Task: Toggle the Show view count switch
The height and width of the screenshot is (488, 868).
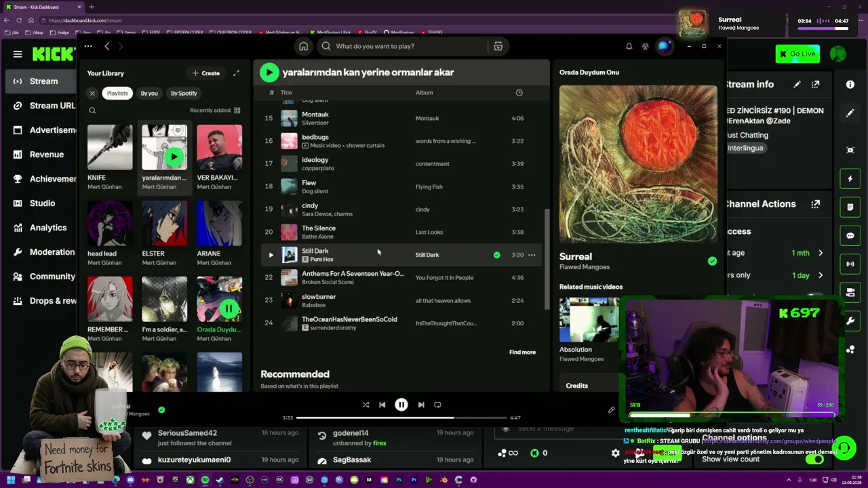Action: pyautogui.click(x=814, y=459)
